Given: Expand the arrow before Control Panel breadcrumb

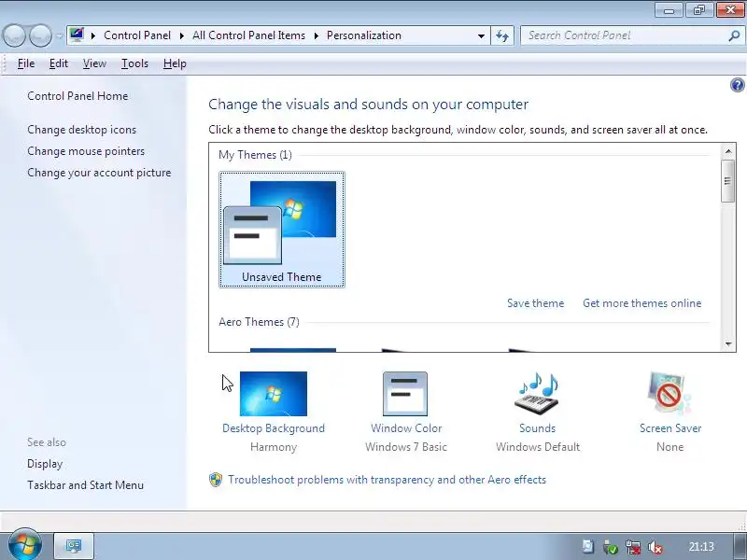Looking at the screenshot, I should click(x=93, y=35).
